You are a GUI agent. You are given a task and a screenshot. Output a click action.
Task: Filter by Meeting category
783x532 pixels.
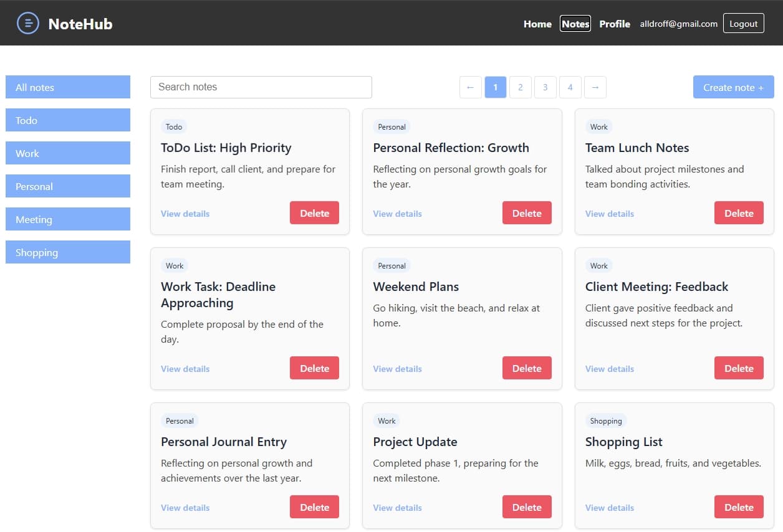point(68,219)
